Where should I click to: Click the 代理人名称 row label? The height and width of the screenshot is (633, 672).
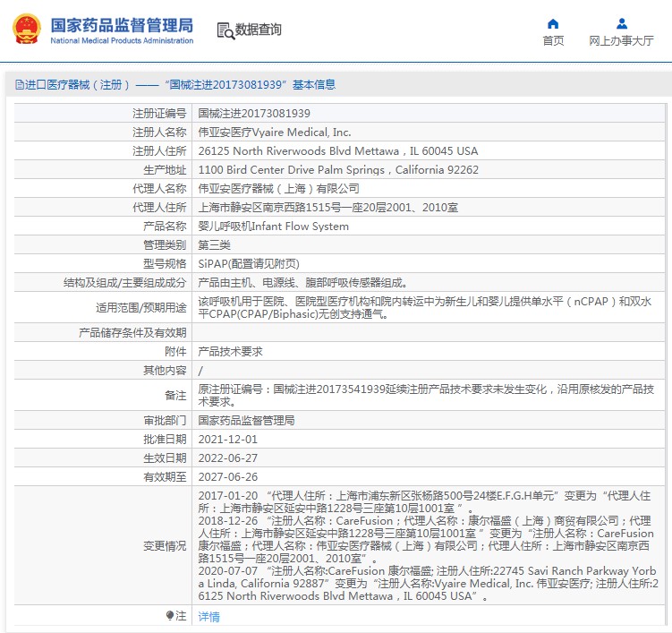click(159, 189)
